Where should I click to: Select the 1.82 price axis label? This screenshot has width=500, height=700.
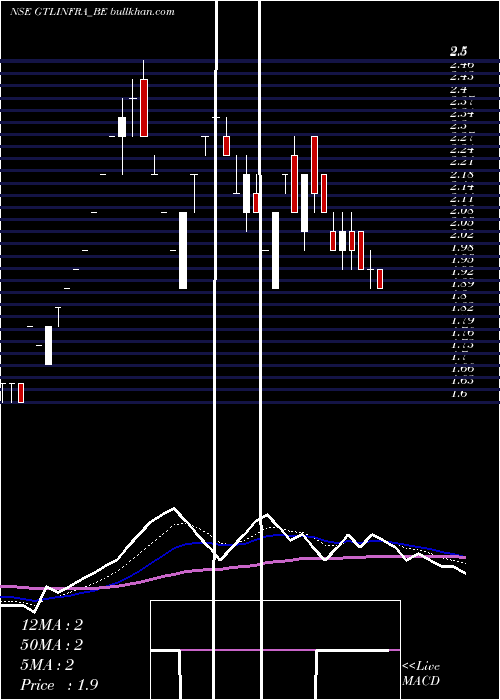tap(462, 308)
